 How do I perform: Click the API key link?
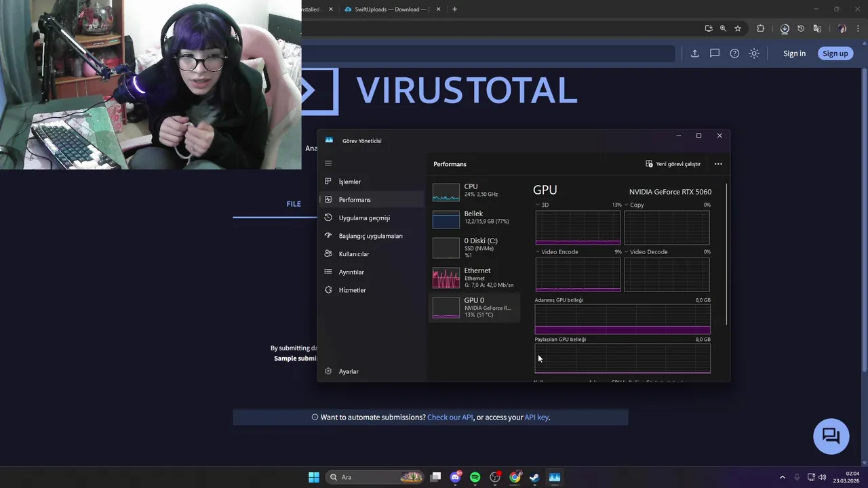point(536,418)
